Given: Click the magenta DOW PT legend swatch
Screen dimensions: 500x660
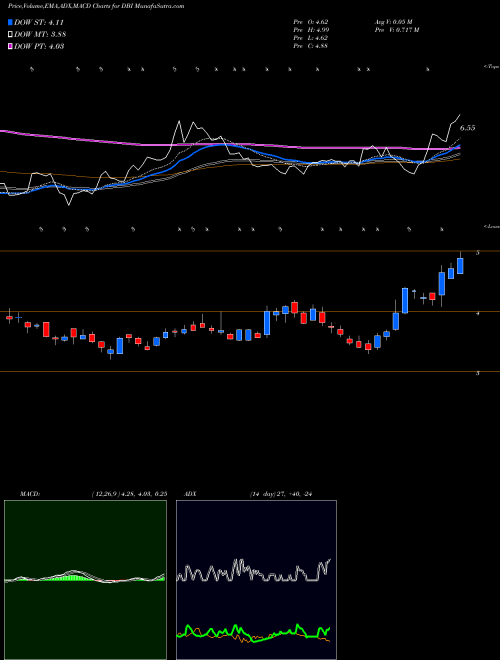Looking at the screenshot, I should point(11,46).
